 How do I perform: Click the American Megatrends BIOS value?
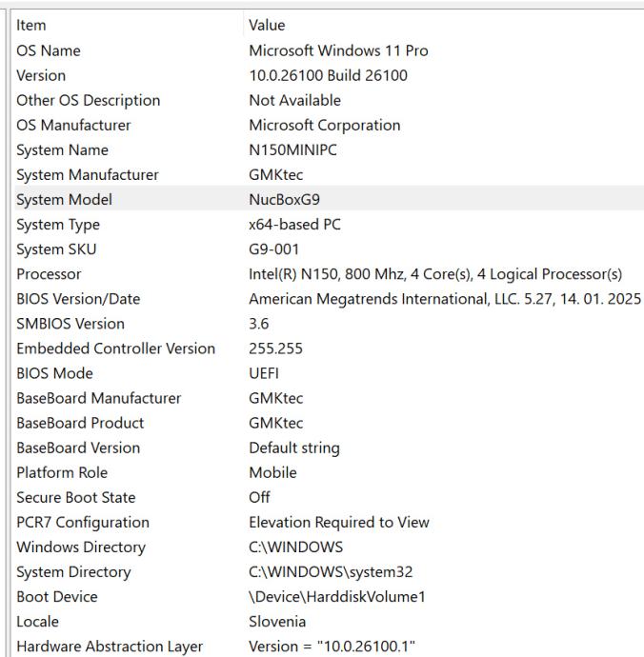[x=445, y=299]
